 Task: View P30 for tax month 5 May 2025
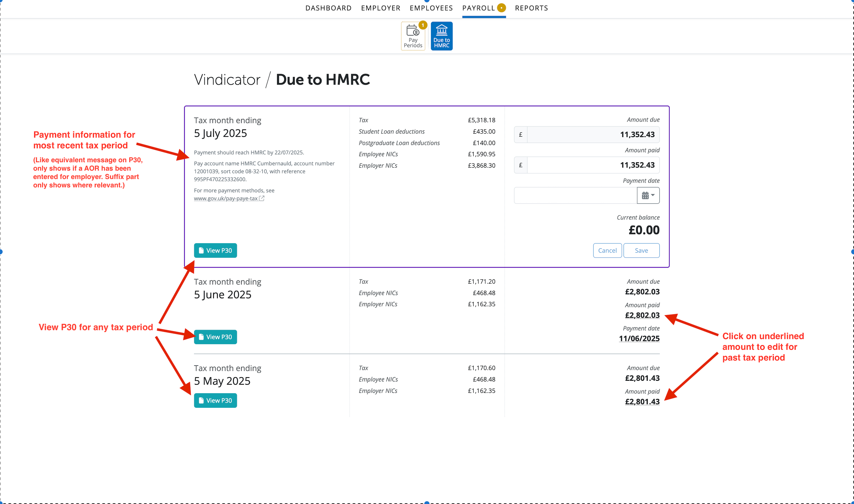(x=215, y=400)
